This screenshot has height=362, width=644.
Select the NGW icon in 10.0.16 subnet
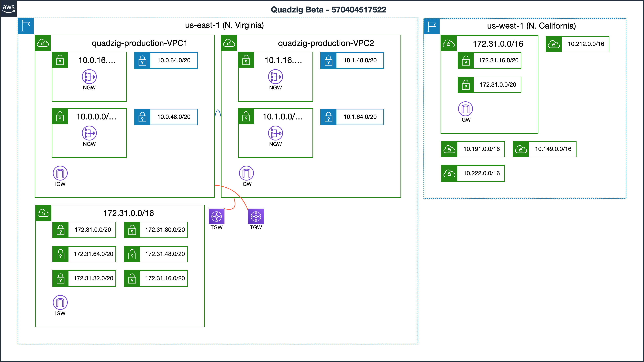[x=89, y=77]
